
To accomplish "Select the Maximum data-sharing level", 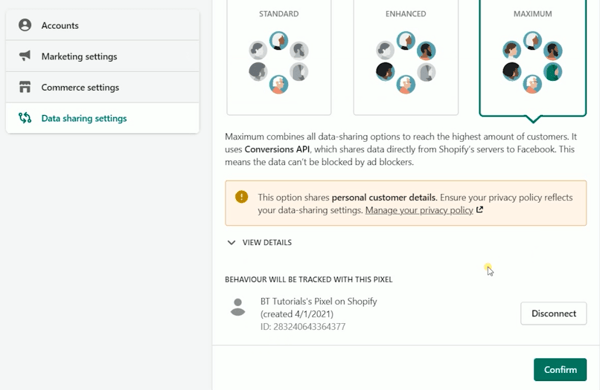I will coord(533,57).
